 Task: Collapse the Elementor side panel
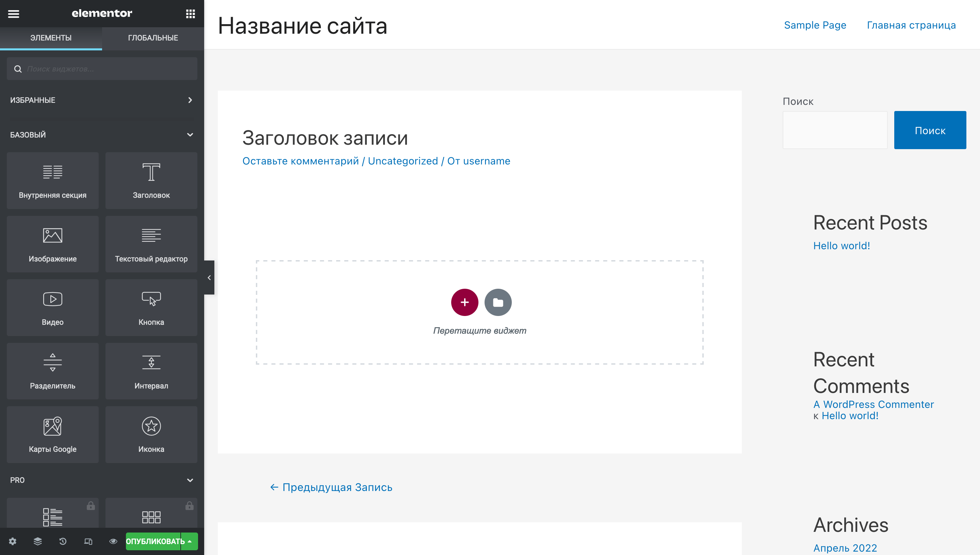(209, 277)
